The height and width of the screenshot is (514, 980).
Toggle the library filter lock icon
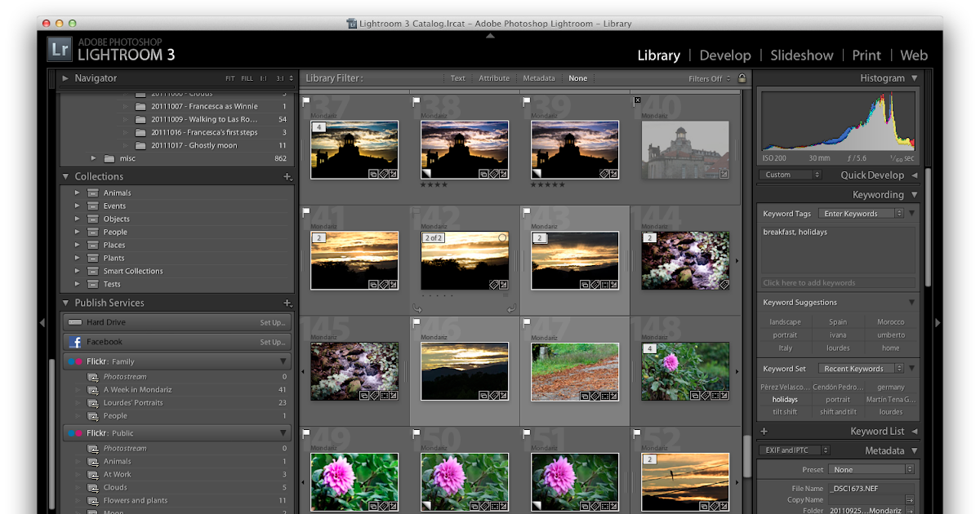click(742, 78)
